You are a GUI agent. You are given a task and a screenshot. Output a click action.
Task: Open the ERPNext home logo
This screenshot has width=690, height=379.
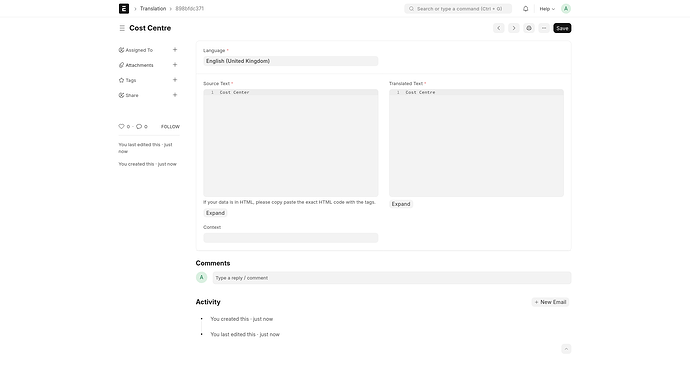[124, 8]
